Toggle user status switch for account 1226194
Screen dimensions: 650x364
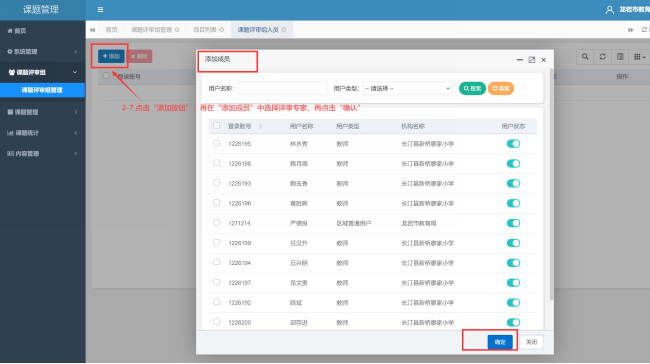[x=513, y=263]
